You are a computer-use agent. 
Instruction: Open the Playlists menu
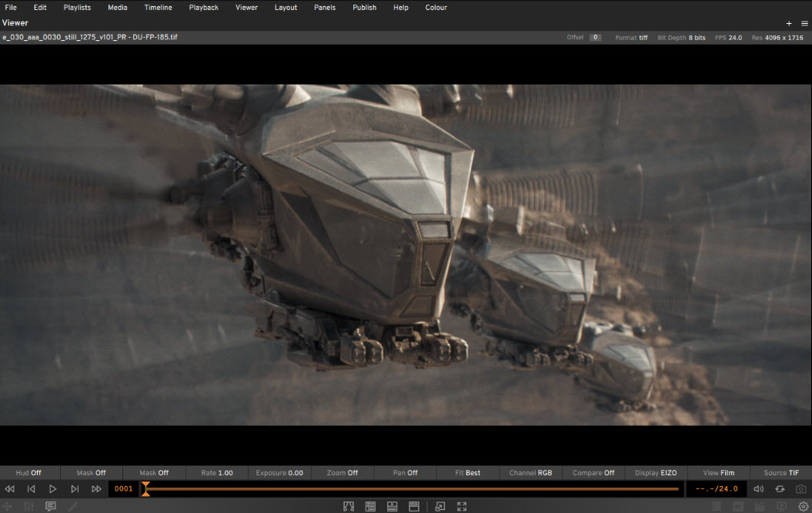pyautogui.click(x=77, y=8)
